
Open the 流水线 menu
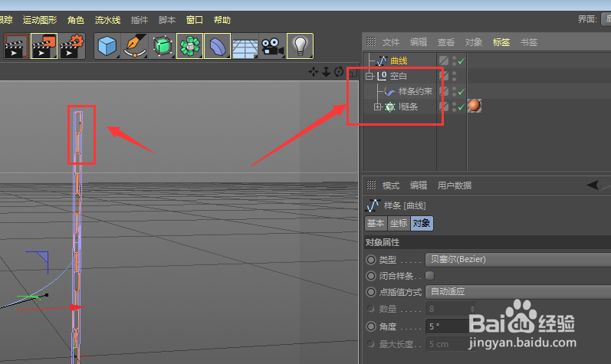click(x=107, y=20)
